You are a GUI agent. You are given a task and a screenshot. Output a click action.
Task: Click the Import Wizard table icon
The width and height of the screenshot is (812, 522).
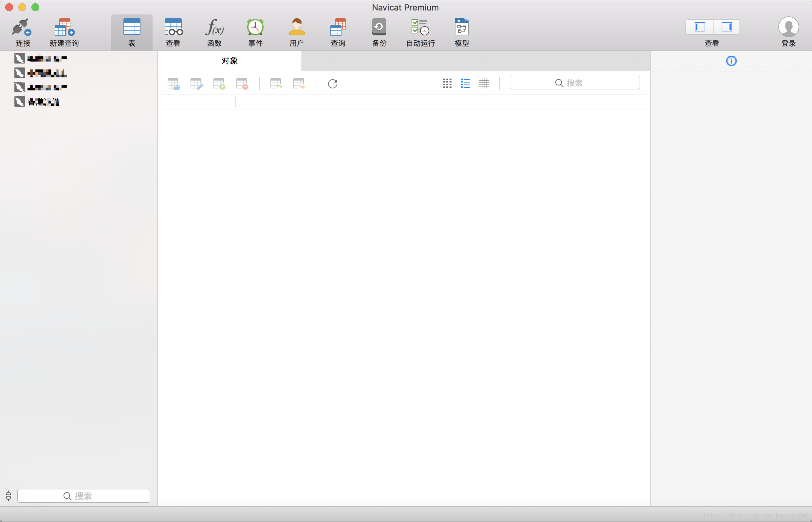click(x=276, y=84)
